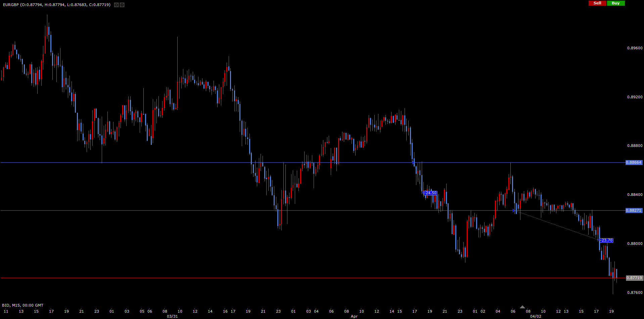Click the 0.89600 price axis label
This screenshot has height=319, width=644.
pyautogui.click(x=635, y=48)
